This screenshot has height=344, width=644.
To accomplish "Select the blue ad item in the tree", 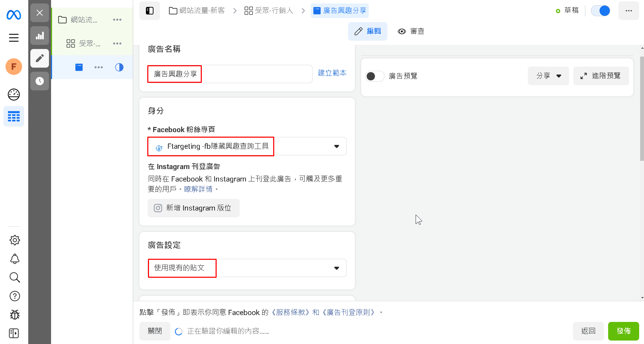I will pyautogui.click(x=79, y=67).
